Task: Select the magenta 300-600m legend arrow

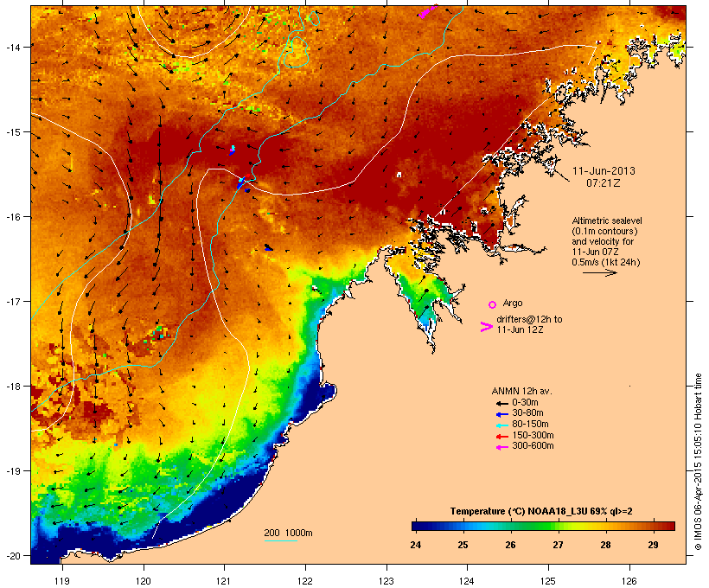Action: (501, 447)
